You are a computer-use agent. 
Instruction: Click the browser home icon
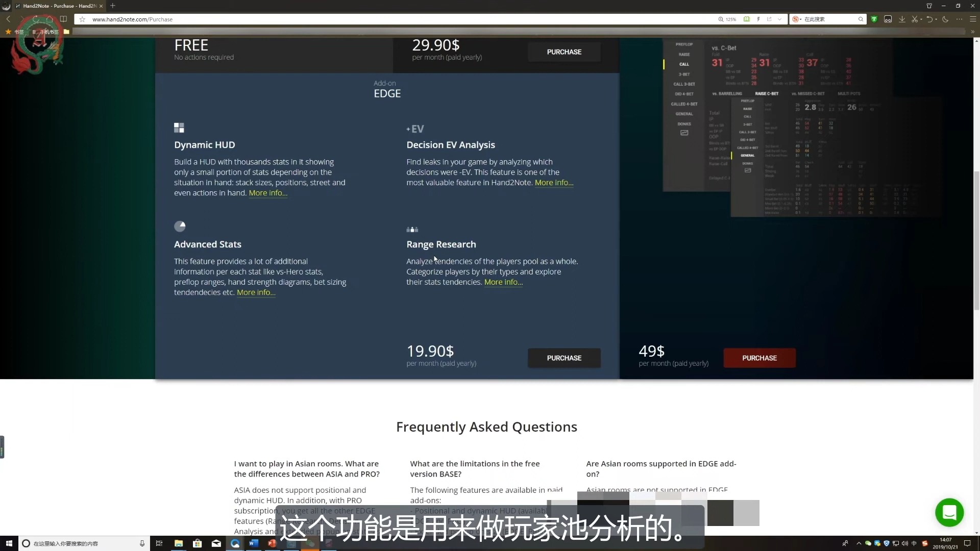tap(50, 19)
